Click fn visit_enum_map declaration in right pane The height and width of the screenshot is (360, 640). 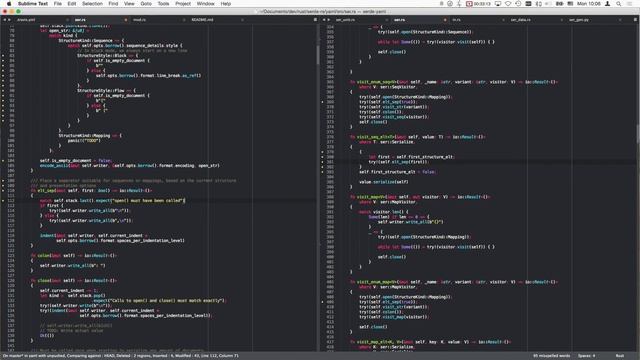pos(453,282)
